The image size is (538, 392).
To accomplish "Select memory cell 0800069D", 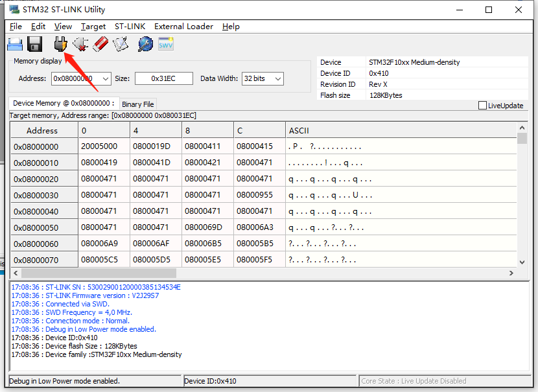I will [x=207, y=227].
